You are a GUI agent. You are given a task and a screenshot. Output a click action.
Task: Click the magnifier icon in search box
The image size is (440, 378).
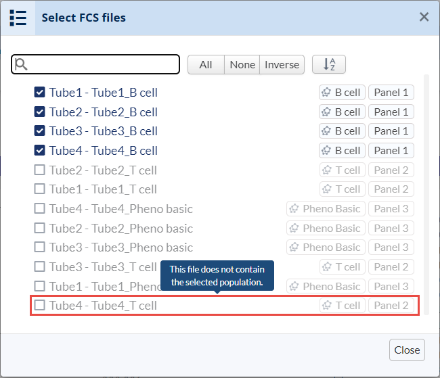(x=21, y=64)
